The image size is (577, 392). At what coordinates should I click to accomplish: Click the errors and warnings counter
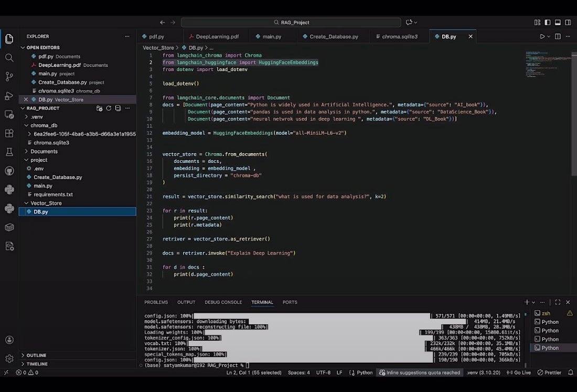point(27,373)
